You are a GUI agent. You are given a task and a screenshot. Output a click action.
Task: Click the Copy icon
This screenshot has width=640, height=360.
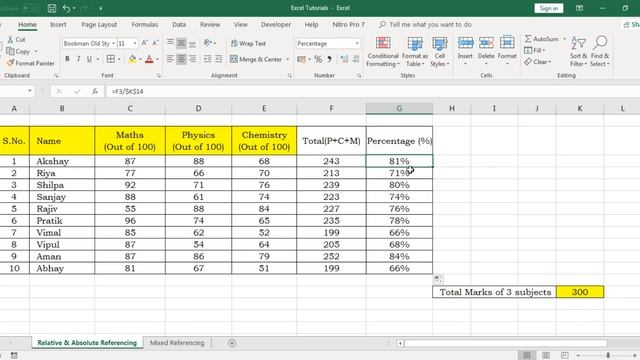[10, 51]
